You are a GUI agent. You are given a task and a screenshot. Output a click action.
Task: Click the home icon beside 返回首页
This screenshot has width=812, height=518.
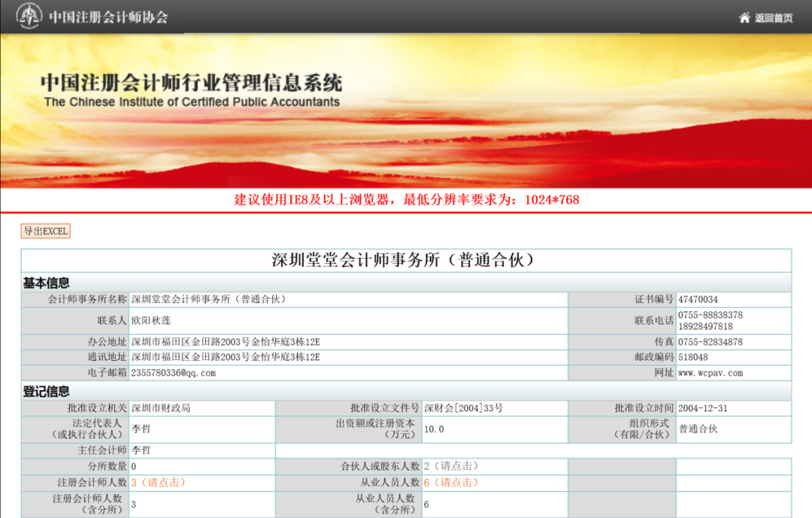(744, 17)
